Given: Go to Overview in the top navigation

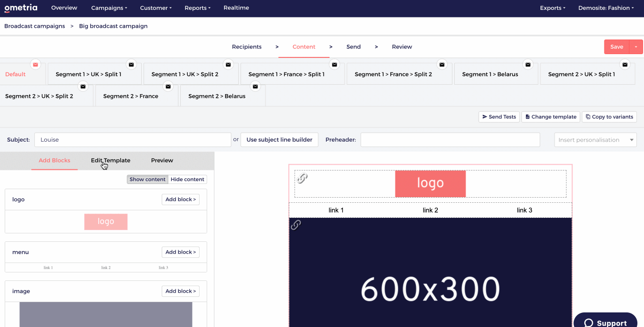Looking at the screenshot, I should pyautogui.click(x=64, y=8).
